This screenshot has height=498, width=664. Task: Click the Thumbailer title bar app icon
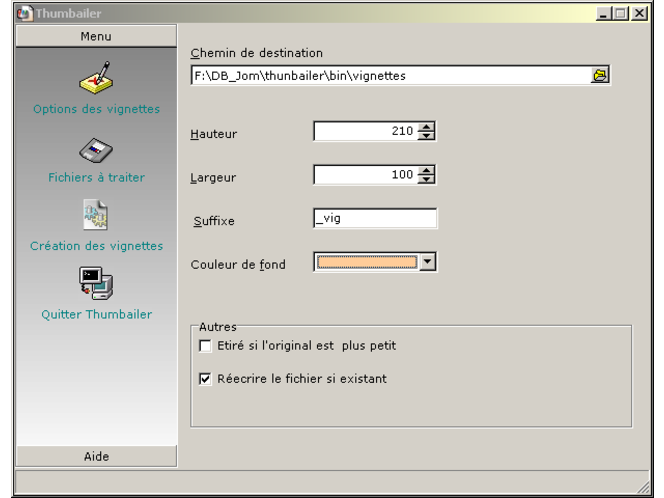(25, 13)
